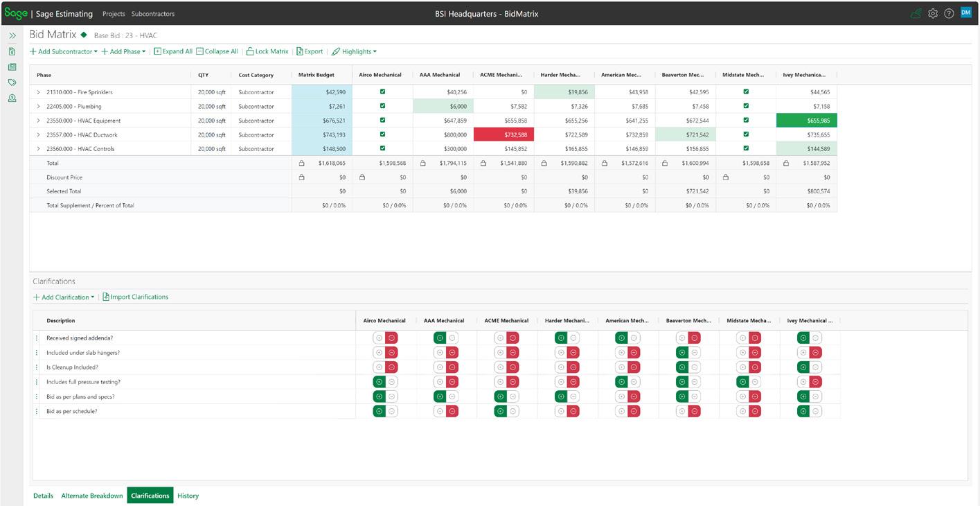Click the Lock Matrix padlock icon
This screenshot has width=980, height=506.
click(x=250, y=51)
